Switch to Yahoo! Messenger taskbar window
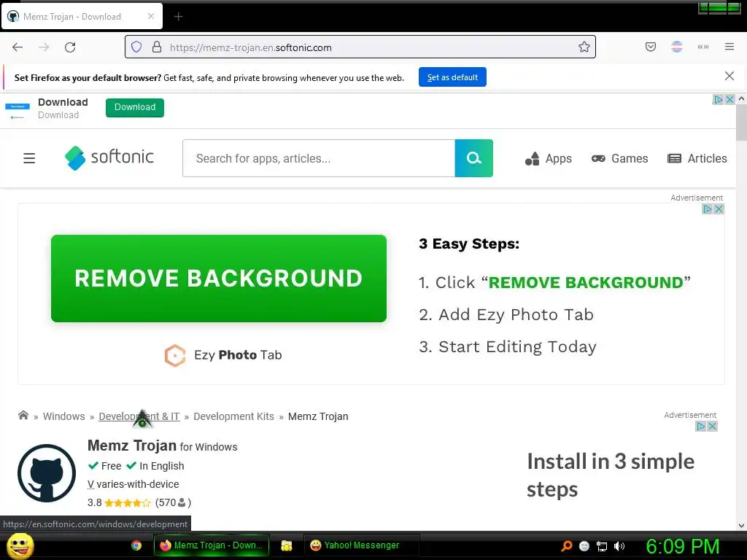747x560 pixels. (x=361, y=545)
